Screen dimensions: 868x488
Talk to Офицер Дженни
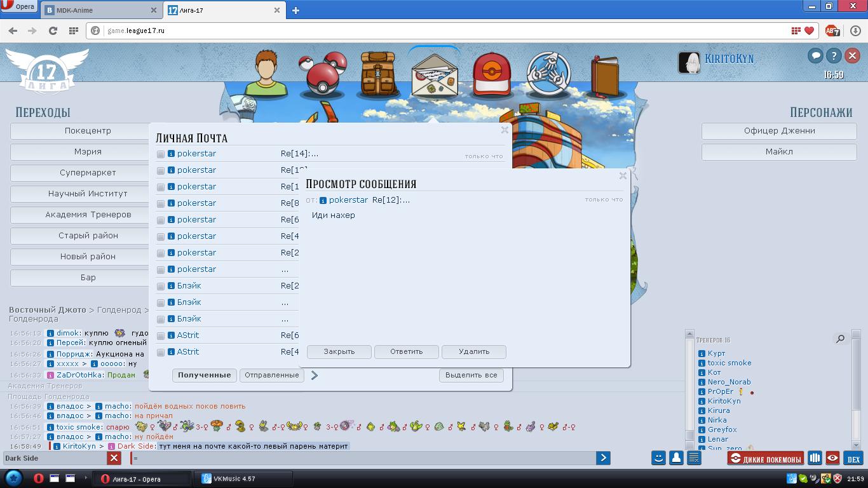(780, 131)
